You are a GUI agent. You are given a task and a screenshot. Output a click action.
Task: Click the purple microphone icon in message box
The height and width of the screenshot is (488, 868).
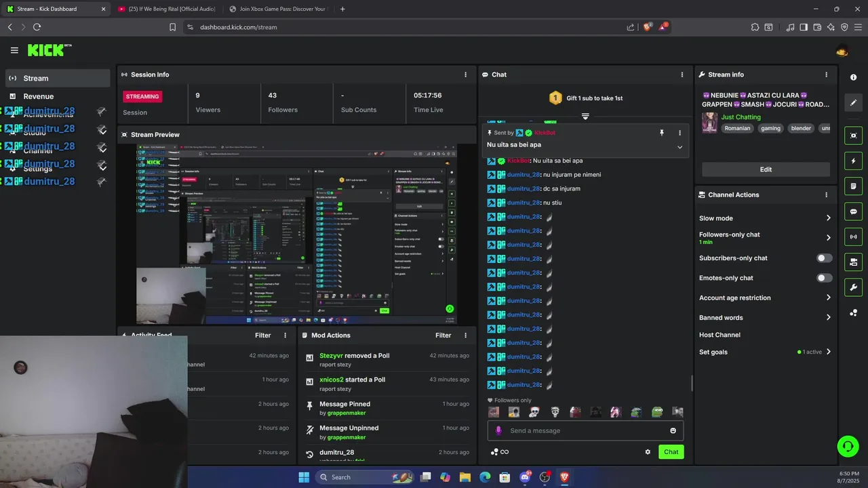tap(499, 430)
